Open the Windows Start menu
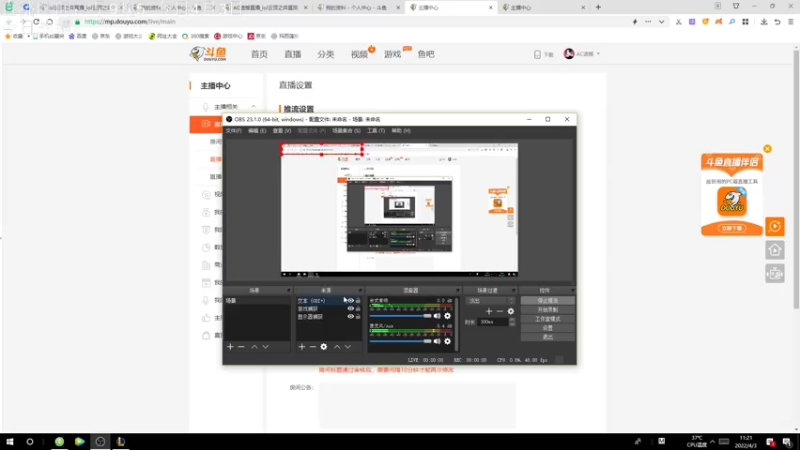This screenshot has width=800, height=450. 9,442
